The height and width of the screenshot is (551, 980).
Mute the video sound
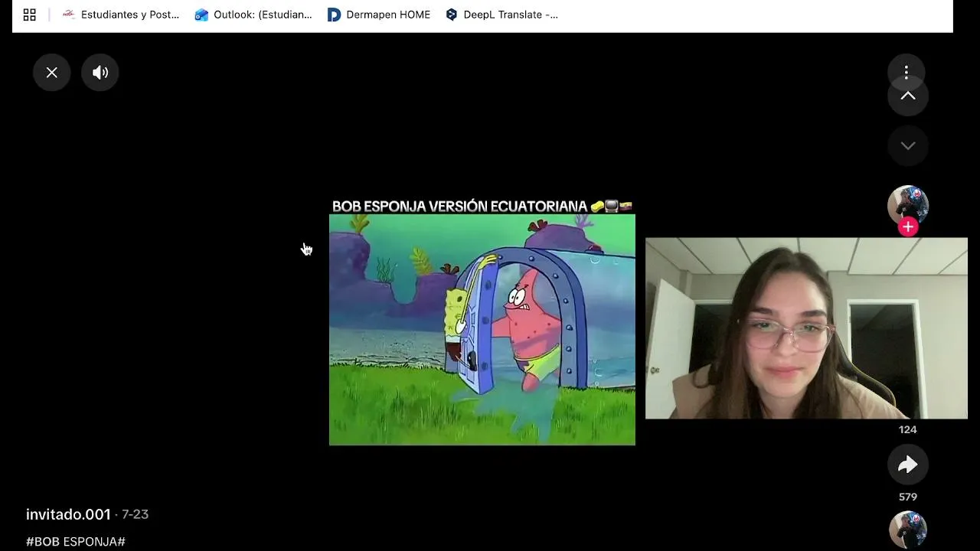[x=100, y=73]
